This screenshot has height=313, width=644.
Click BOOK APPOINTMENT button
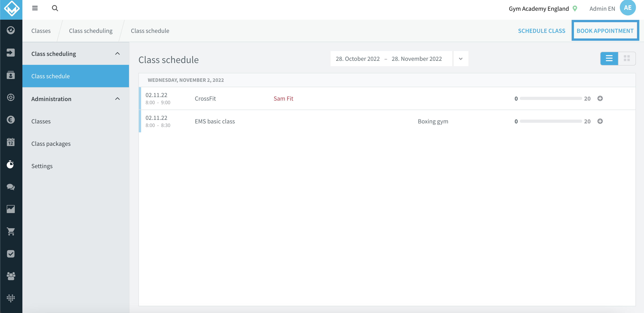pyautogui.click(x=605, y=31)
